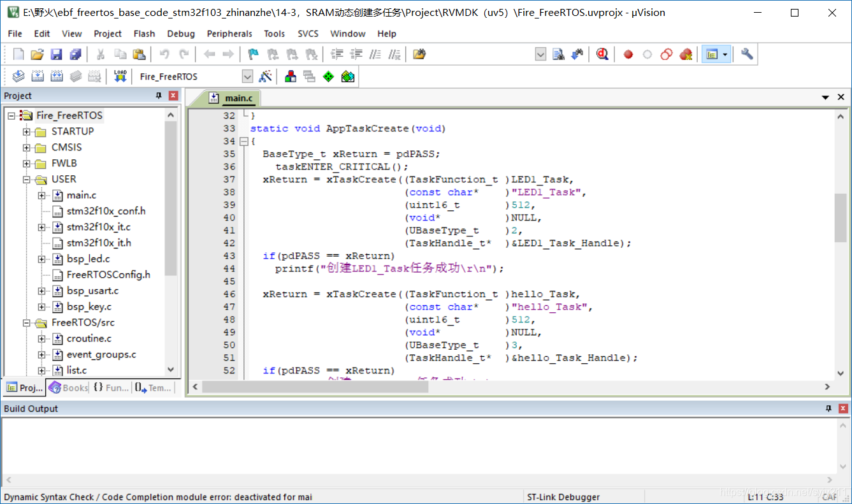Open the SVCS menu
Viewport: 852px width, 504px height.
point(308,34)
